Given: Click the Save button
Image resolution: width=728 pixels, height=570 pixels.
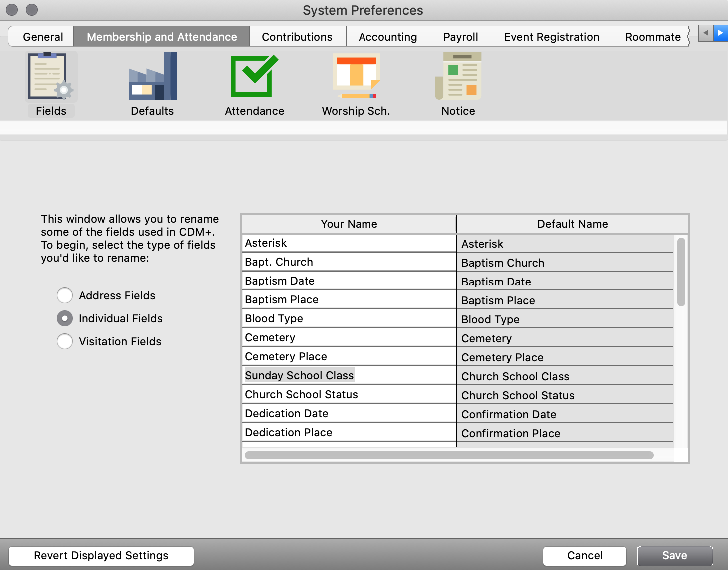Looking at the screenshot, I should 674,556.
